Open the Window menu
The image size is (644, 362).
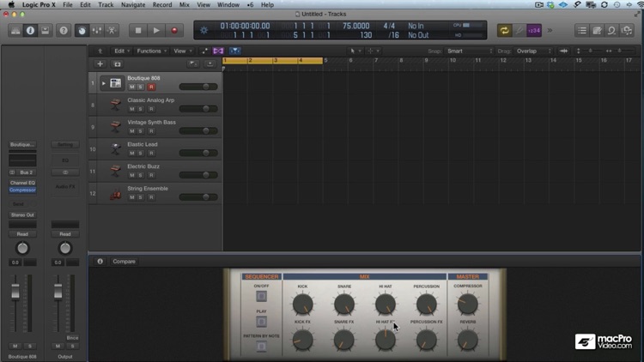click(x=228, y=4)
